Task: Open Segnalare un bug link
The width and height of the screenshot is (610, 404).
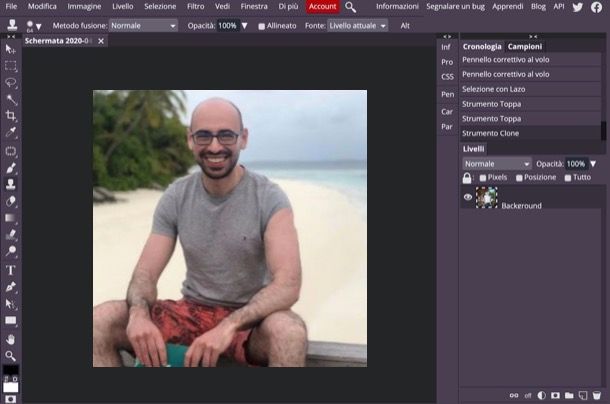Action: [456, 6]
